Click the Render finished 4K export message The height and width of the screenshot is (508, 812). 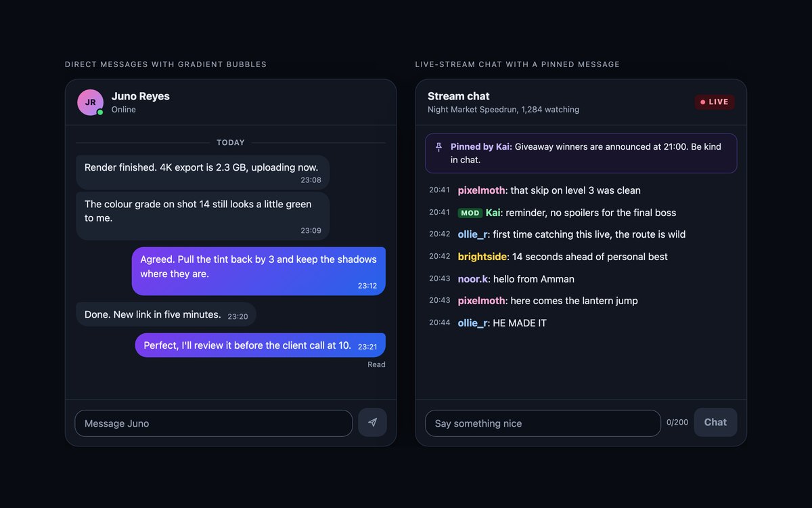(x=203, y=173)
